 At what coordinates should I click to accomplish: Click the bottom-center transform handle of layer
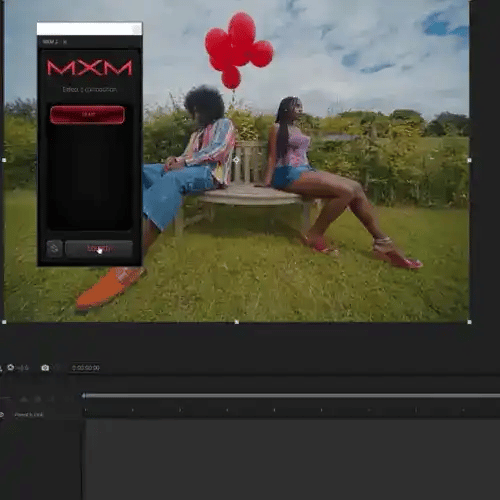coord(237,322)
